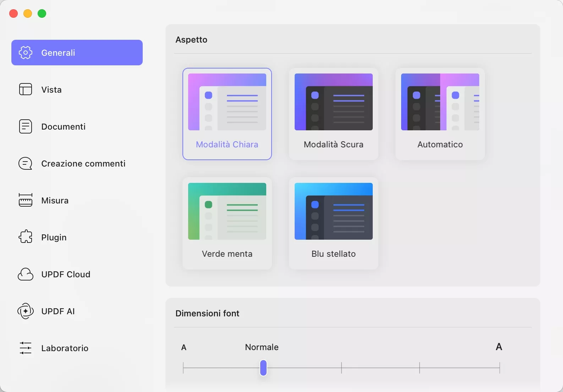Screen dimensions: 563x392
Task: Set font slider to the largest tick
Action: coord(499,368)
